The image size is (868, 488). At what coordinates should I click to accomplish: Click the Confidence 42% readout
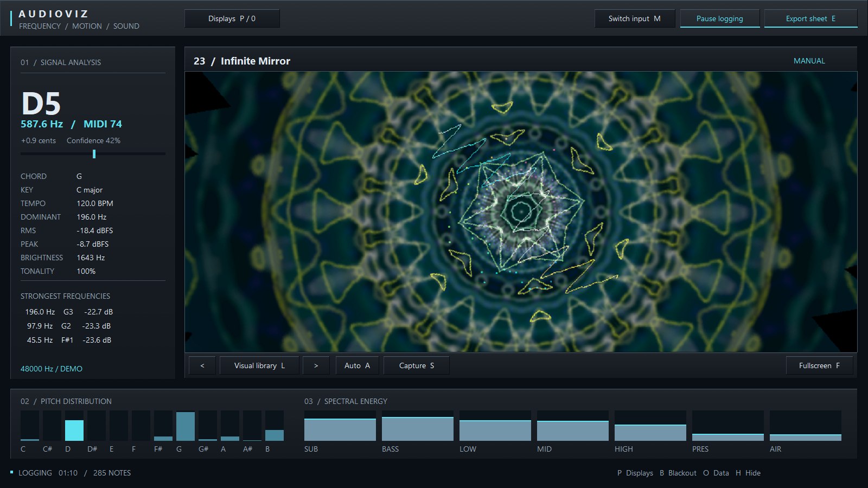93,140
